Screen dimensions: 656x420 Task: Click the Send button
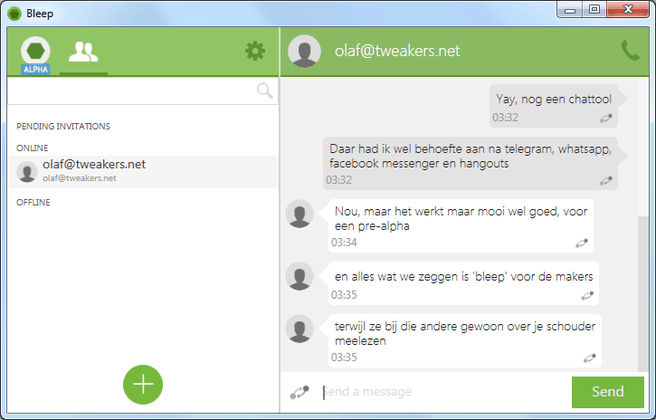point(607,392)
